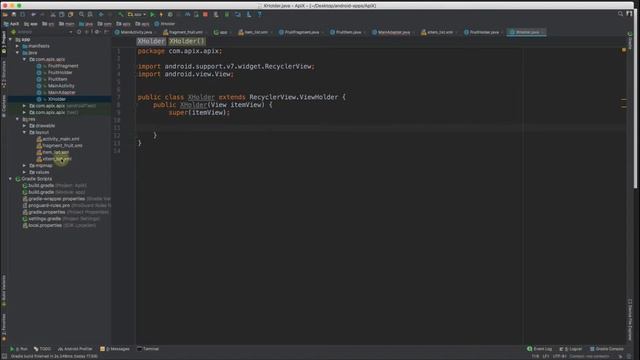640x360 pixels.
Task: Click the ApiX navigation bar breadcrumb
Action: [x=11, y=24]
